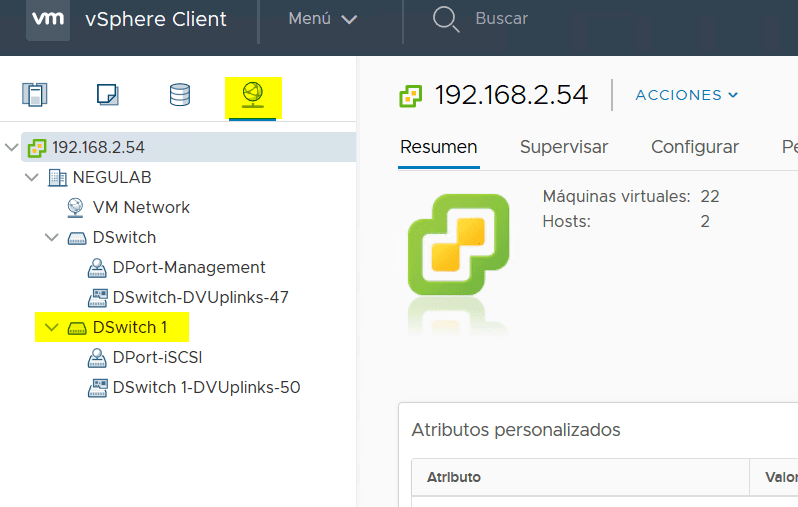This screenshot has height=507, width=798.
Task: Select DSwitch 1 in the tree
Action: [x=130, y=328]
